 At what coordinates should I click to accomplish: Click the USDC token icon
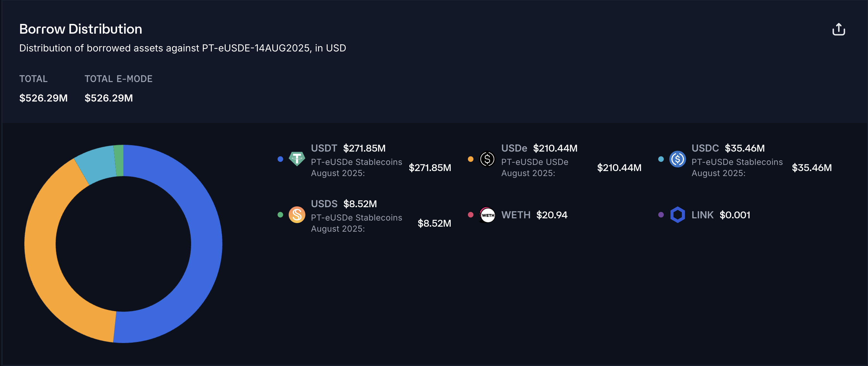click(x=677, y=159)
